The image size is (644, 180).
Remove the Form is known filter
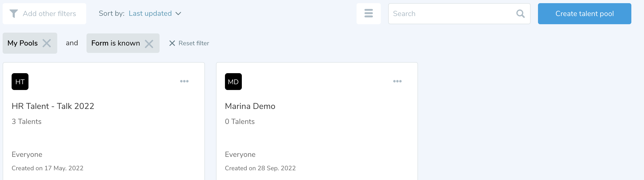[x=149, y=44]
